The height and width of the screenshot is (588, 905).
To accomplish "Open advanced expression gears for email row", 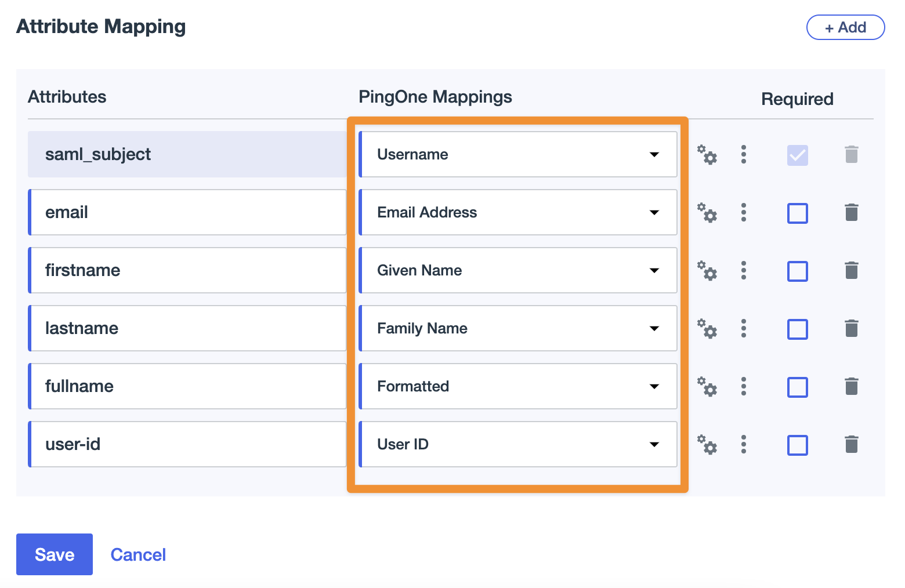I will pyautogui.click(x=707, y=212).
